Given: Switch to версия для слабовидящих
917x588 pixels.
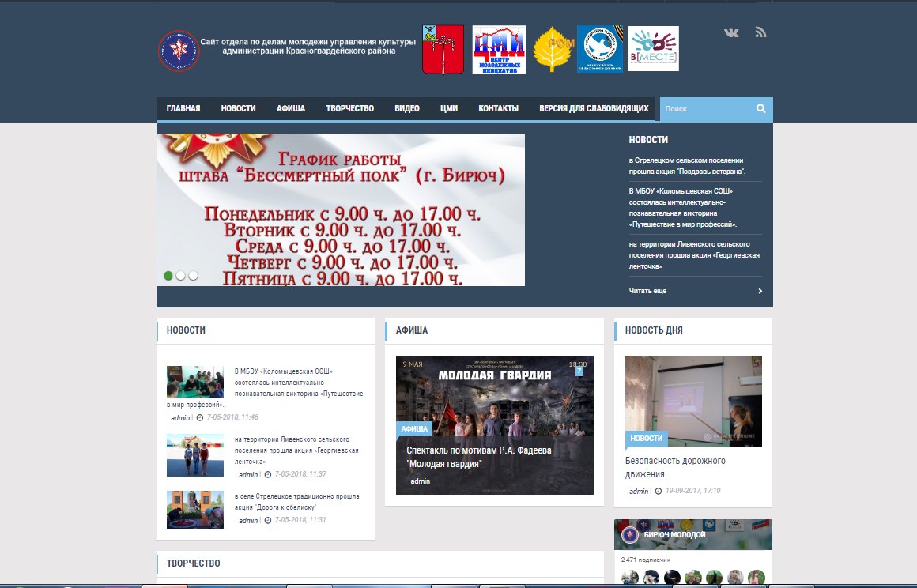Looking at the screenshot, I should (594, 109).
